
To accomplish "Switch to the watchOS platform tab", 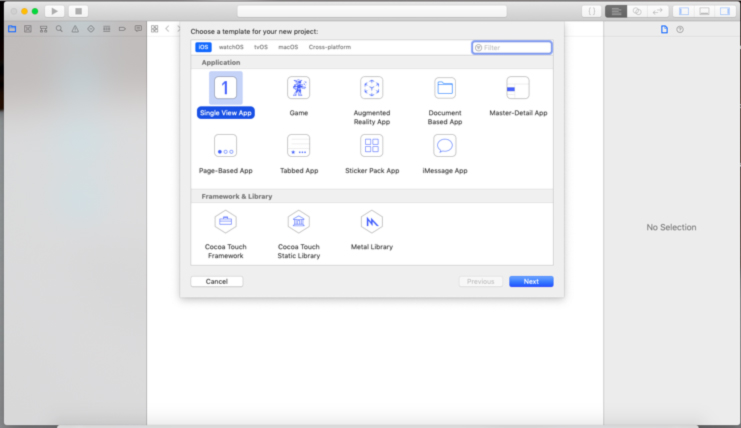I will coord(231,47).
